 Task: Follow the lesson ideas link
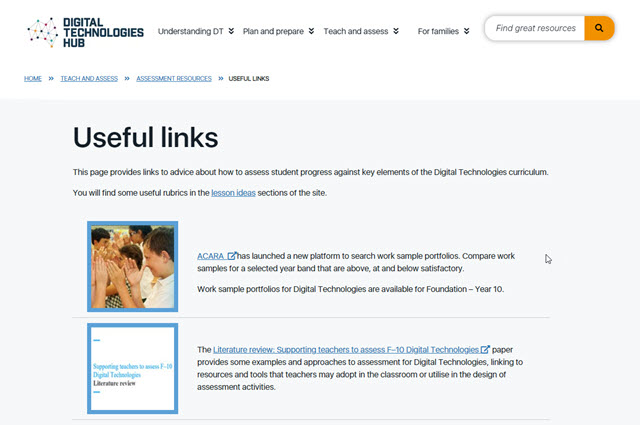coord(233,193)
